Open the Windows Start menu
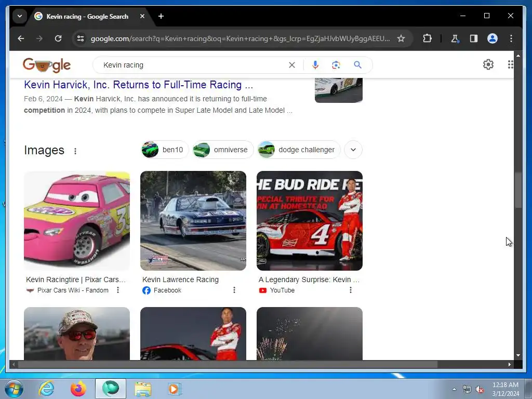Screen dimensions: 532x399 point(14,389)
